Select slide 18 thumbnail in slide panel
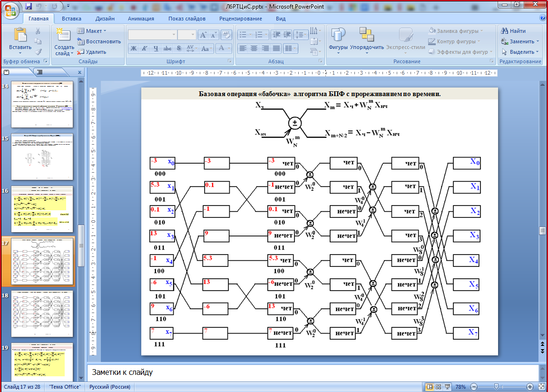548x392 pixels. point(42,314)
